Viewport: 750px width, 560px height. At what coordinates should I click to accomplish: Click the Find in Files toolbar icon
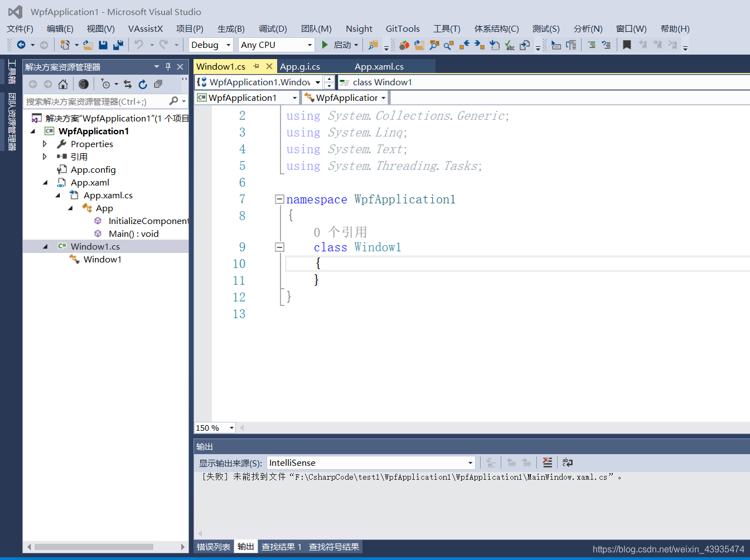(373, 45)
